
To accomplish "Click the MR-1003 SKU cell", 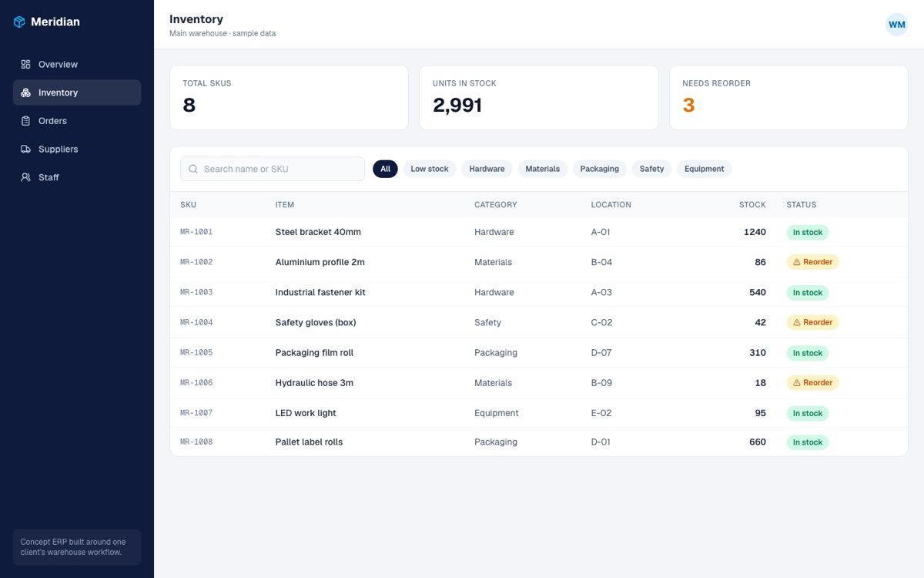I will (x=196, y=293).
